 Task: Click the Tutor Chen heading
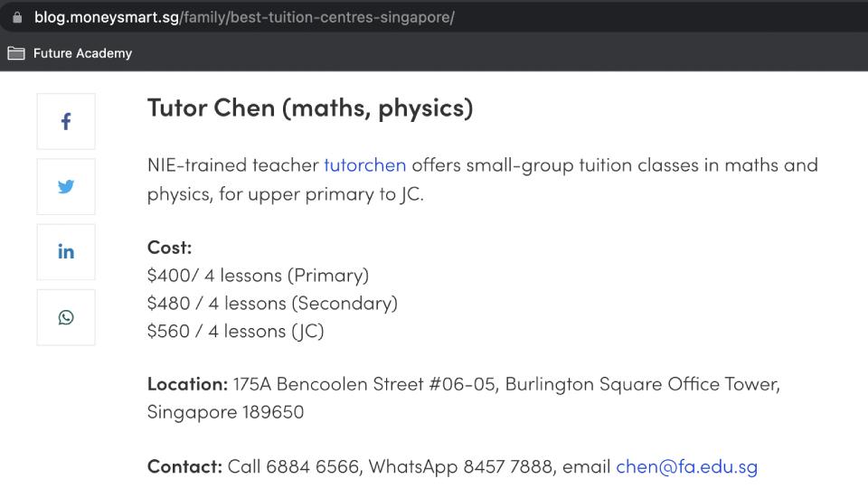[310, 108]
